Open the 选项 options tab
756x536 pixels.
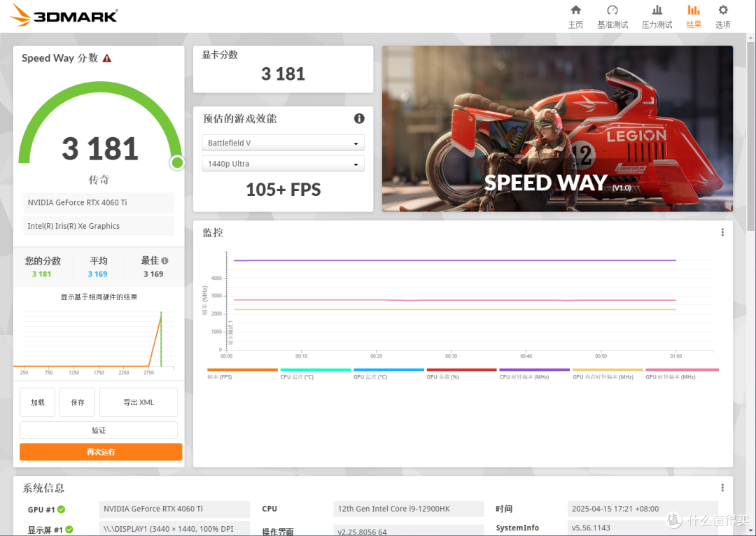pyautogui.click(x=722, y=17)
